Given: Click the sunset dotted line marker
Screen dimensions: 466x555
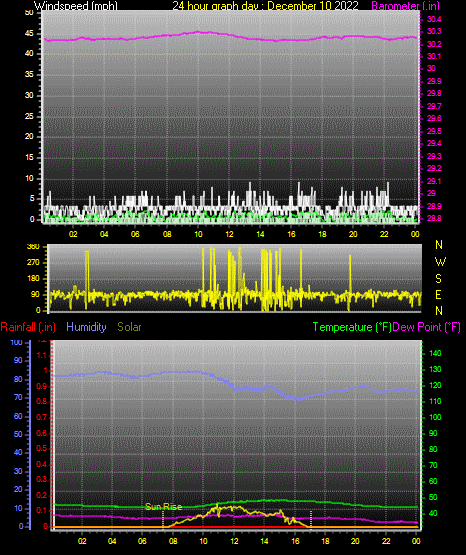Looking at the screenshot, I should (x=311, y=519).
